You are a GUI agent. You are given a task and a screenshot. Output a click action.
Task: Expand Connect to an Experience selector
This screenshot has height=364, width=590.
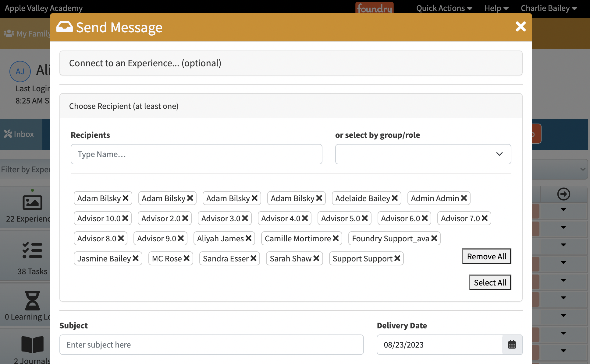[x=291, y=63]
